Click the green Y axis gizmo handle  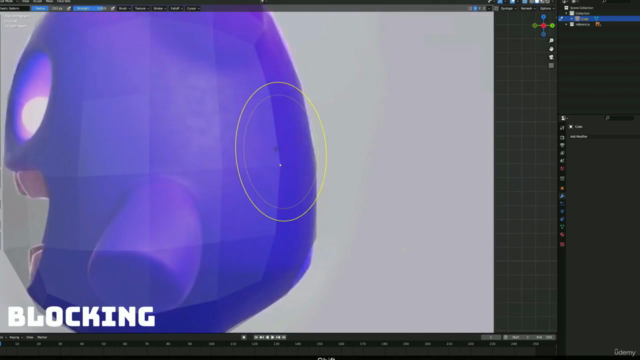[x=552, y=25]
